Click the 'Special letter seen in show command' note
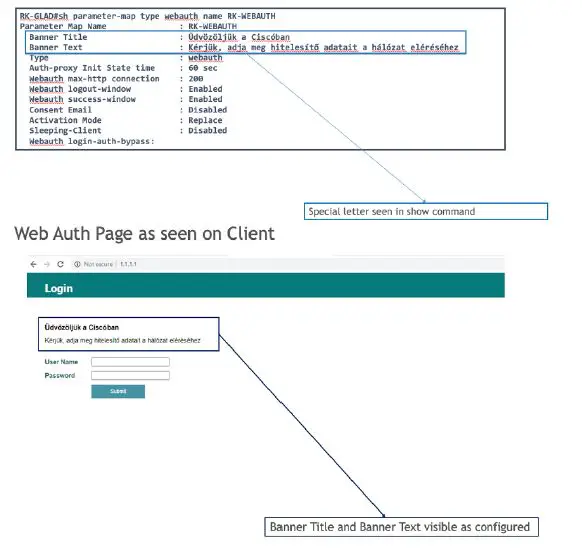Image resolution: width=582 pixels, height=548 pixels. click(x=426, y=211)
